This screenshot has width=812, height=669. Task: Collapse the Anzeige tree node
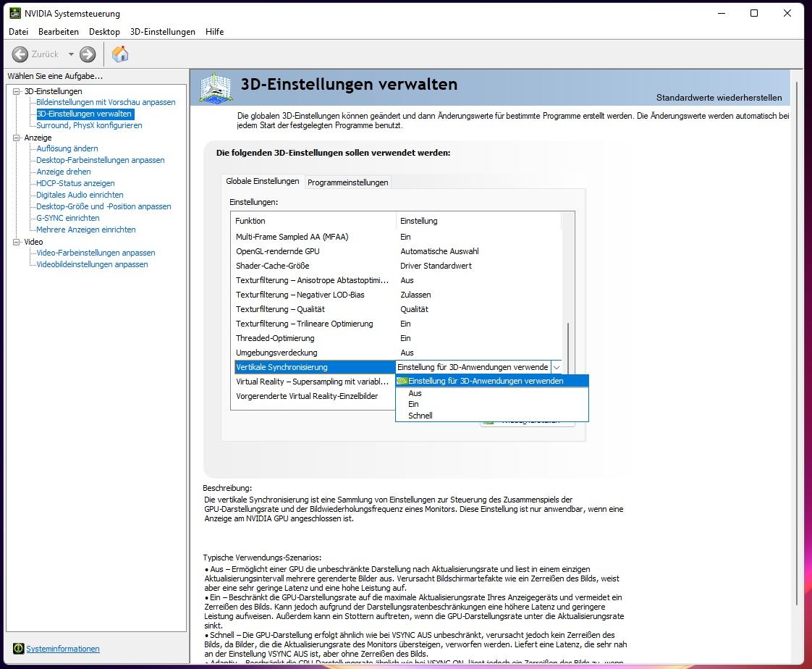[17, 138]
